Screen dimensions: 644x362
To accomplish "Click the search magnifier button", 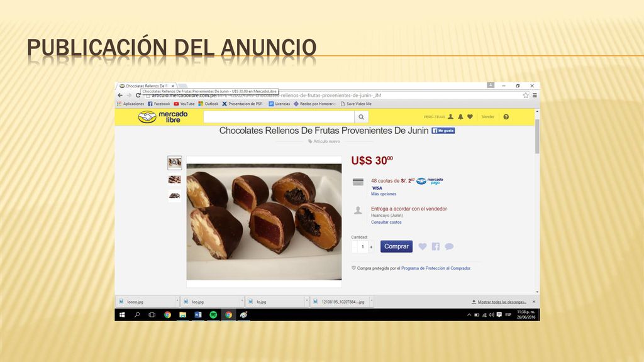I will (x=361, y=117).
